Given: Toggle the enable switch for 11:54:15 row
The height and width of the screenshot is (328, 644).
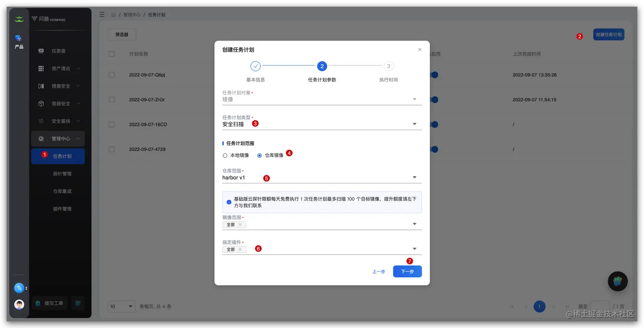Looking at the screenshot, I should 434,100.
